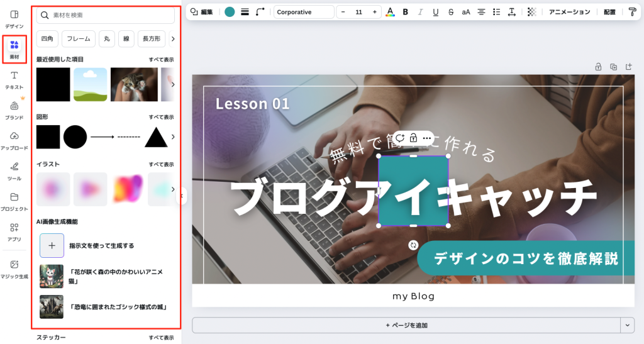
Task: Click the teal fill color swatch
Action: [x=230, y=12]
